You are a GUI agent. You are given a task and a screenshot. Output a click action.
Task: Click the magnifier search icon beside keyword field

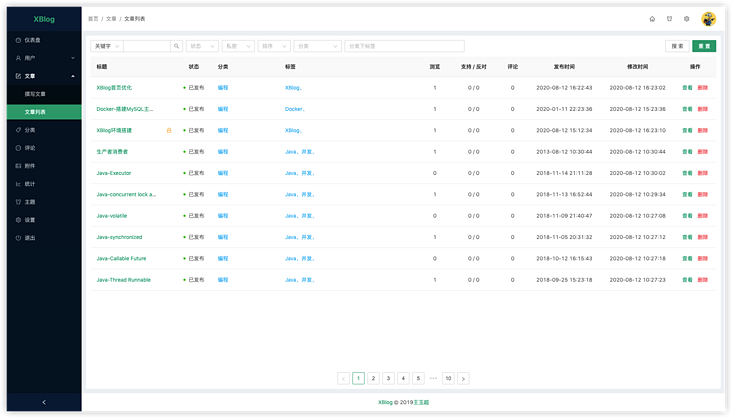176,46
